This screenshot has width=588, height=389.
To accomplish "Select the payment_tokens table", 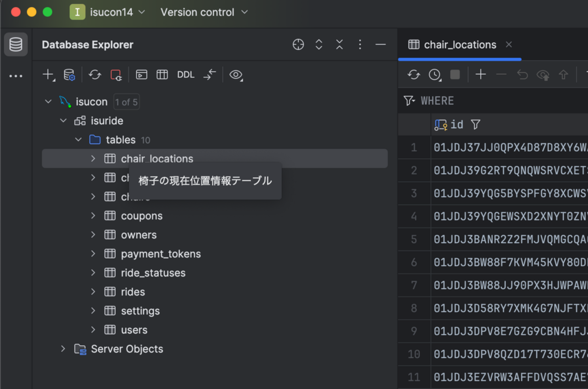I will click(x=161, y=254).
